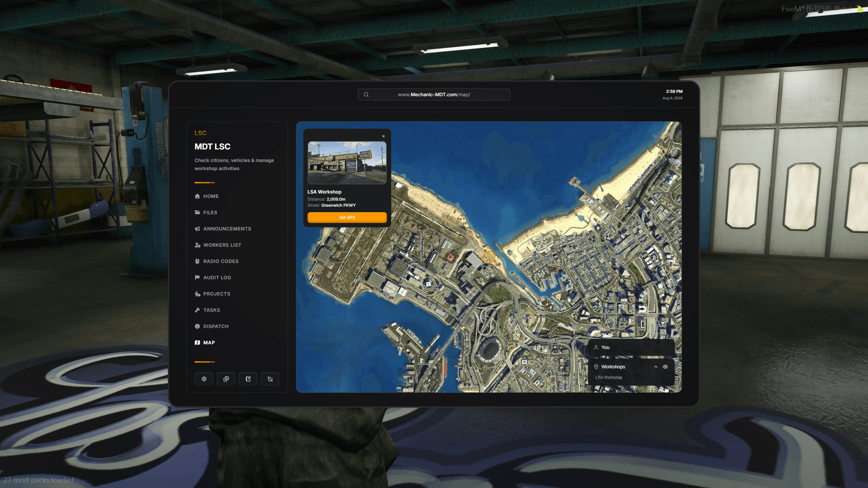This screenshot has width=868, height=488.
Task: Click the 2:58 PM clock text
Action: pyautogui.click(x=674, y=91)
